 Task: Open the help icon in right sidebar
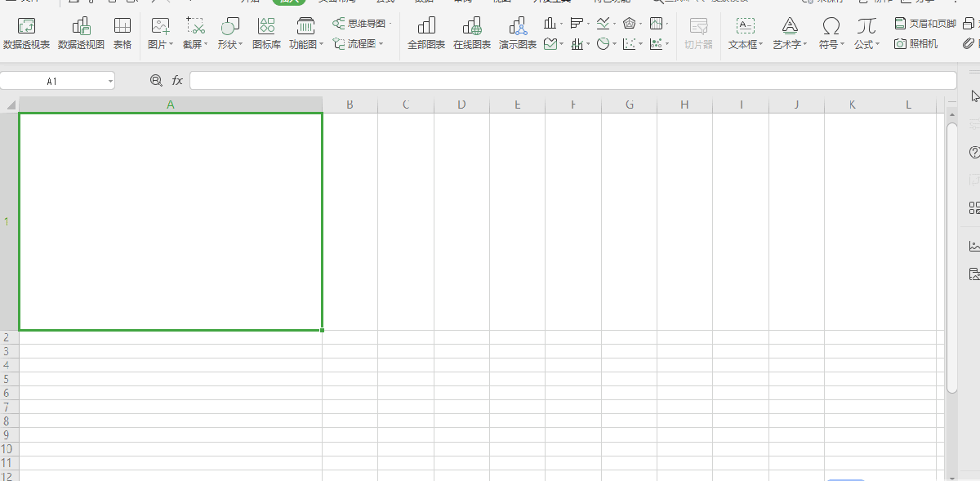pos(973,153)
